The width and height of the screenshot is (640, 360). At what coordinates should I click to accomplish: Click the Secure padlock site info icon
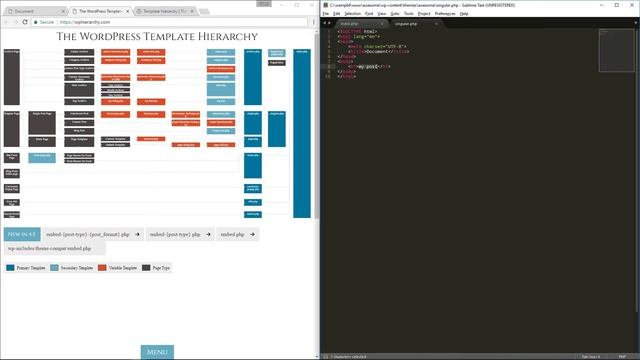(36, 22)
